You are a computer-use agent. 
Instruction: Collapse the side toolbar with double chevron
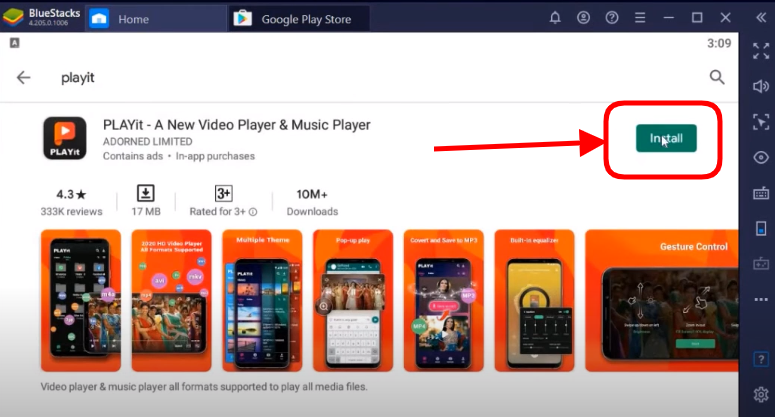pos(761,18)
